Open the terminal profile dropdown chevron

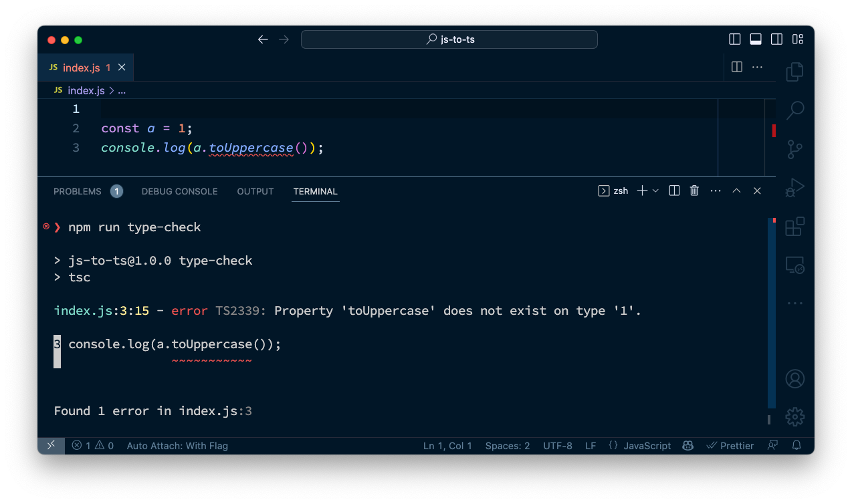pyautogui.click(x=655, y=191)
